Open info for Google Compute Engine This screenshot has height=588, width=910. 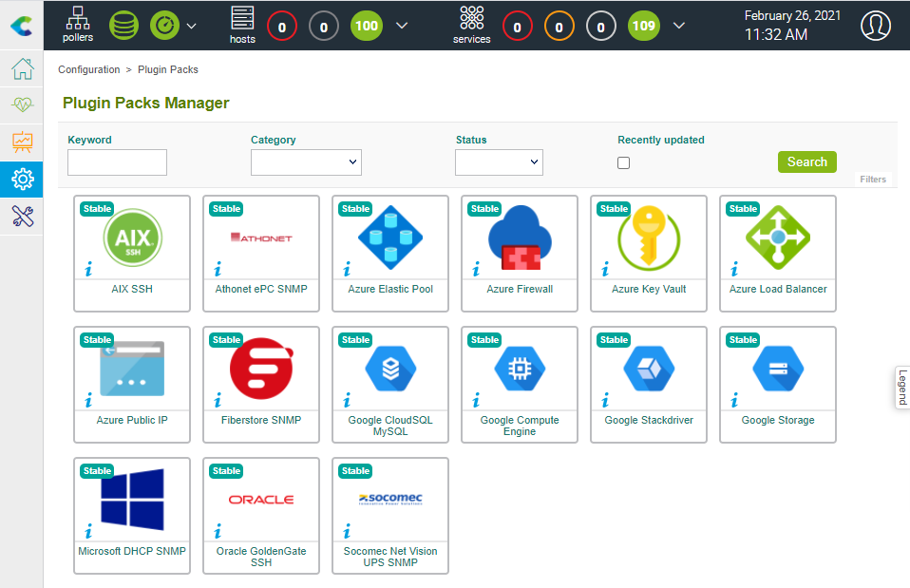click(477, 401)
